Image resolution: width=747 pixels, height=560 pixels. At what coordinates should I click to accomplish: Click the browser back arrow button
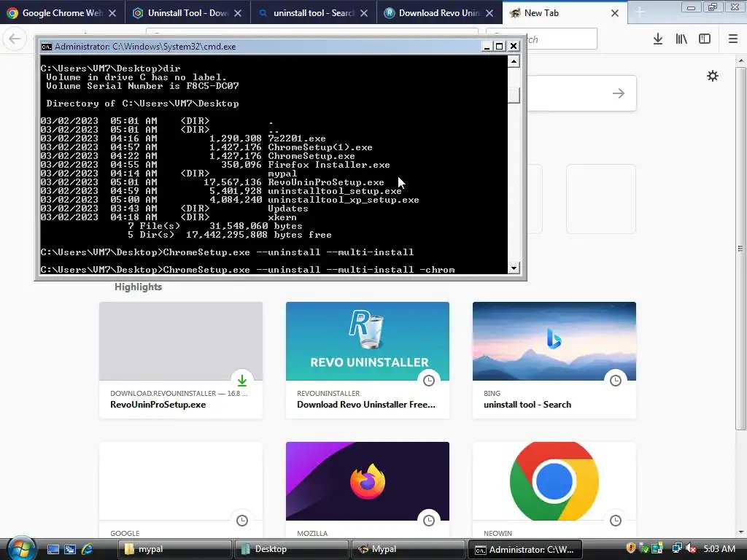[15, 39]
